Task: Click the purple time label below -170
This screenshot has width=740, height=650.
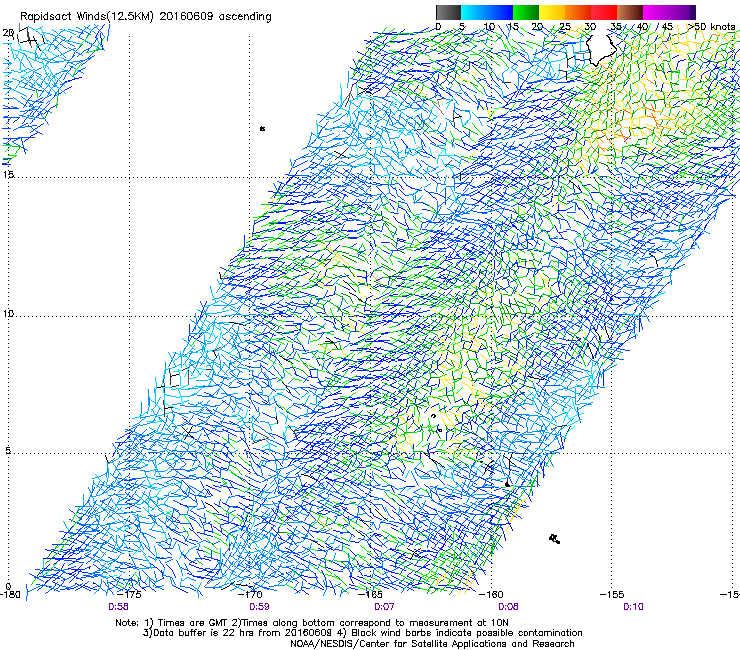Action: pos(260,607)
